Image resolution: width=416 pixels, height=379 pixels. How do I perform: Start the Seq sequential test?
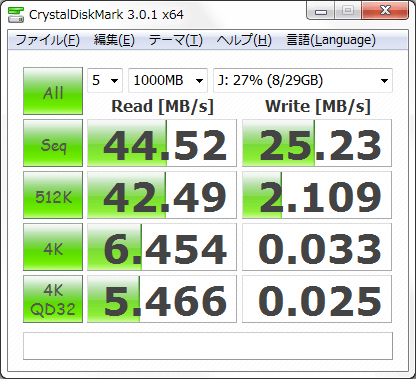pos(53,143)
